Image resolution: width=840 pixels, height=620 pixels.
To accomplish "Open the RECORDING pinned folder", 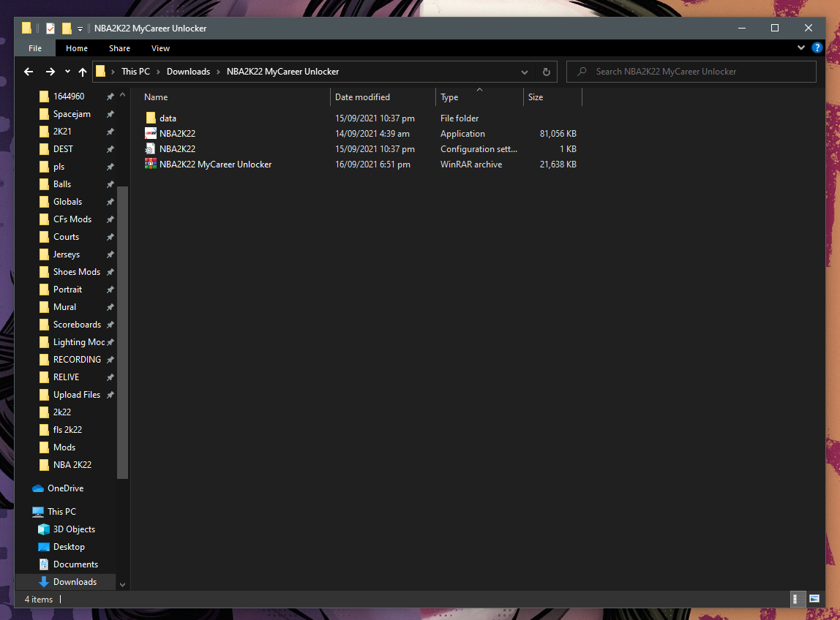I will [x=77, y=360].
